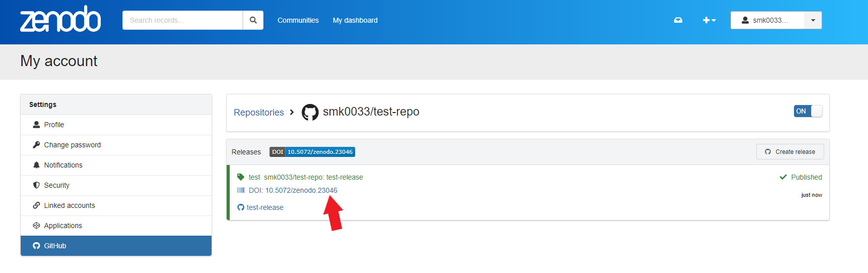Go back to Repositories breadcrumb link

point(259,113)
